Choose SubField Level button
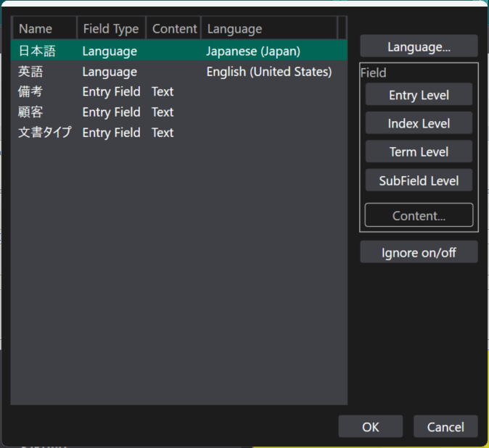Image resolution: width=489 pixels, height=448 pixels. coord(419,181)
